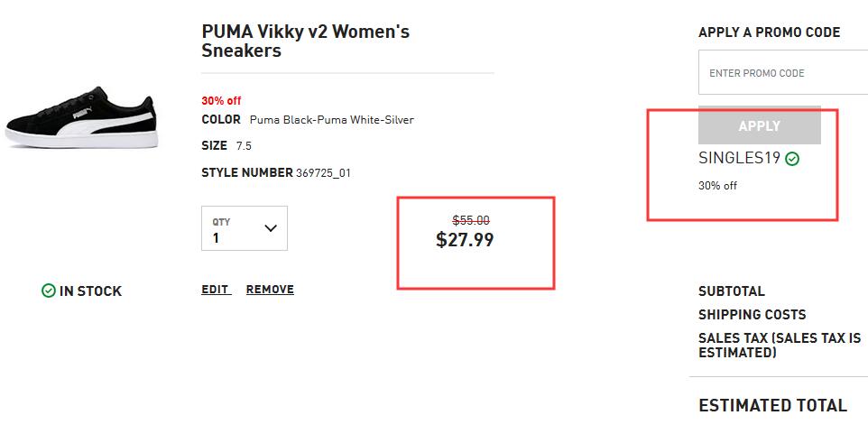Click the green In Stock checkmark icon
The image size is (868, 443).
tap(49, 291)
